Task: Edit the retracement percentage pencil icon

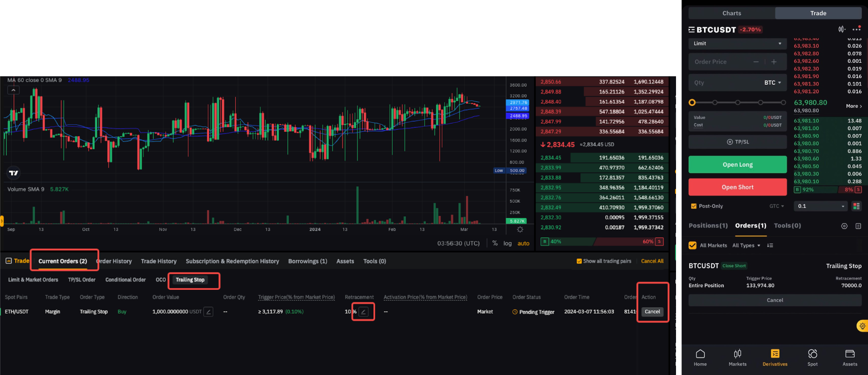Action: (x=363, y=312)
